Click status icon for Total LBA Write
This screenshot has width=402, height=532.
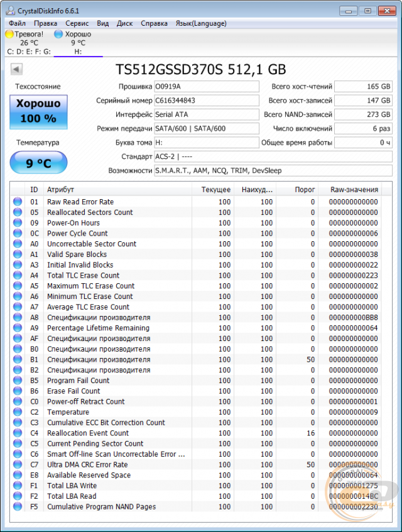coord(18,486)
